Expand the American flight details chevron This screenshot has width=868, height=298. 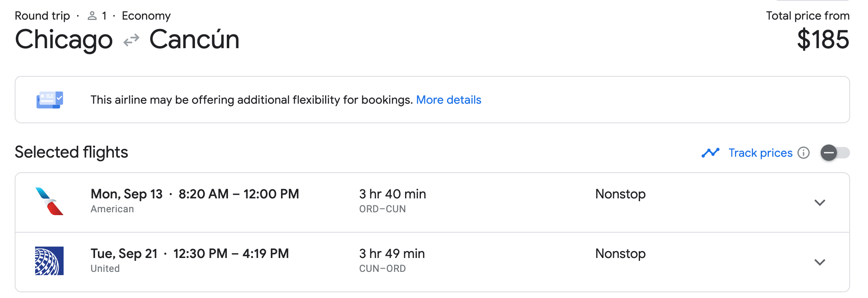[819, 202]
